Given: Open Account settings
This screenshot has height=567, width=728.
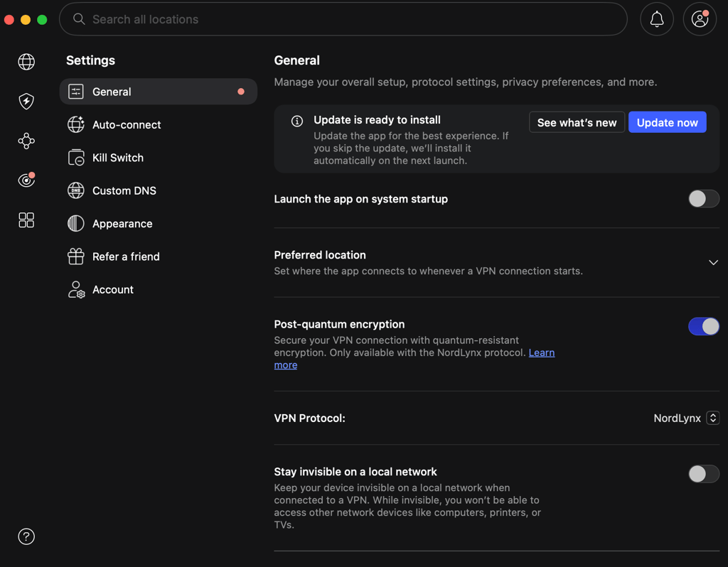Looking at the screenshot, I should [159, 289].
